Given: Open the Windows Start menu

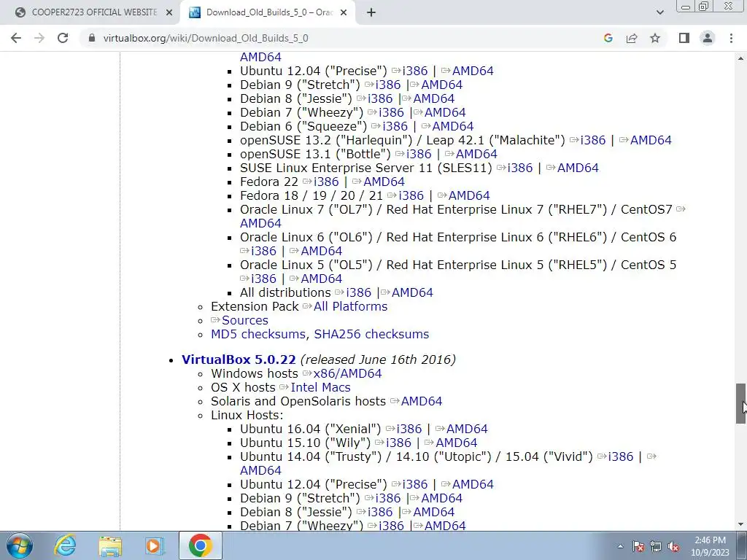Looking at the screenshot, I should [x=20, y=545].
